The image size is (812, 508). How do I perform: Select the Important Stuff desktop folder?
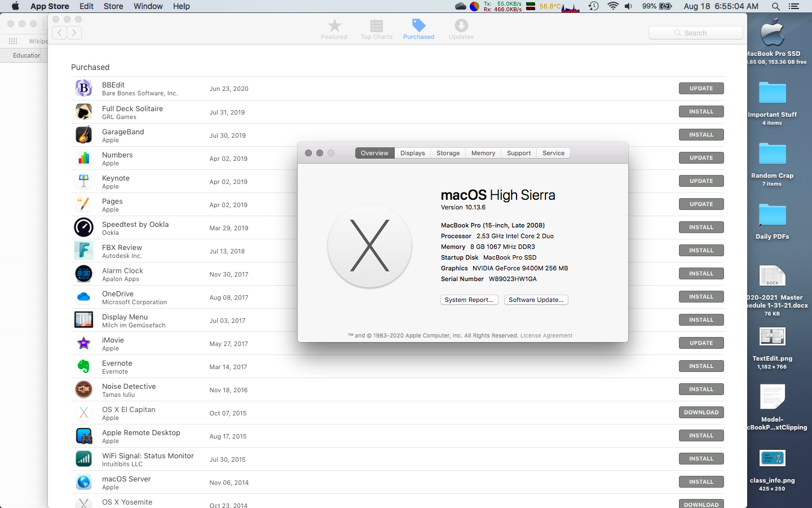point(773,93)
